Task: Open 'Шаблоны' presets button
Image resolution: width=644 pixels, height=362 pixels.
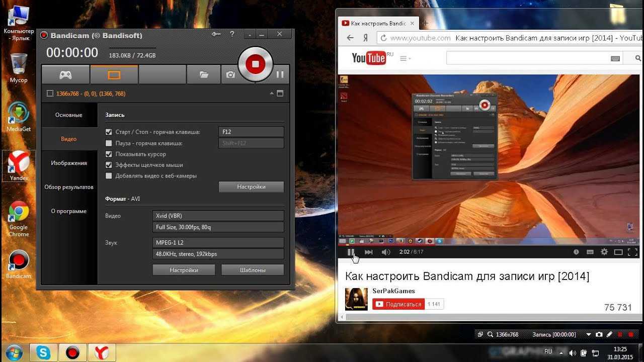Action: click(x=253, y=270)
